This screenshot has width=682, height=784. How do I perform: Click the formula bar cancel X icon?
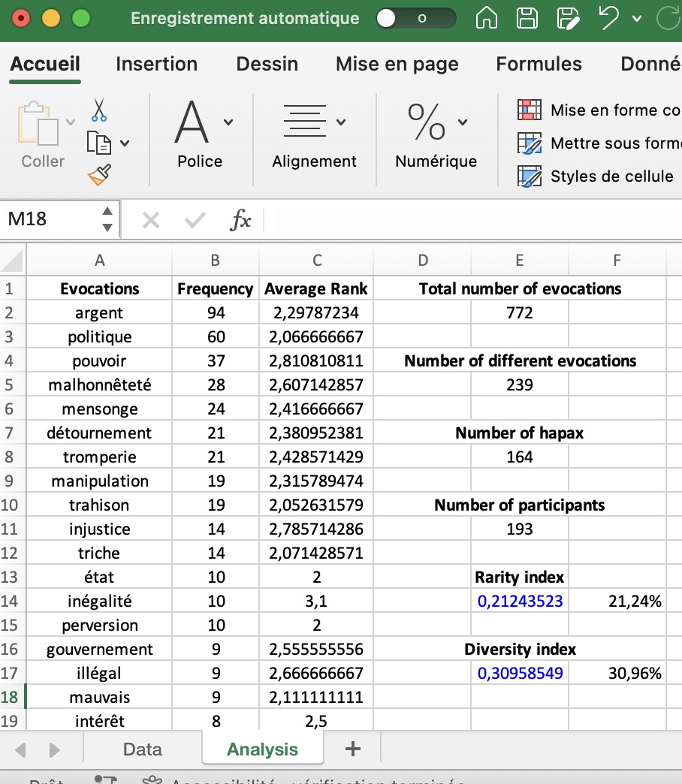tap(150, 220)
